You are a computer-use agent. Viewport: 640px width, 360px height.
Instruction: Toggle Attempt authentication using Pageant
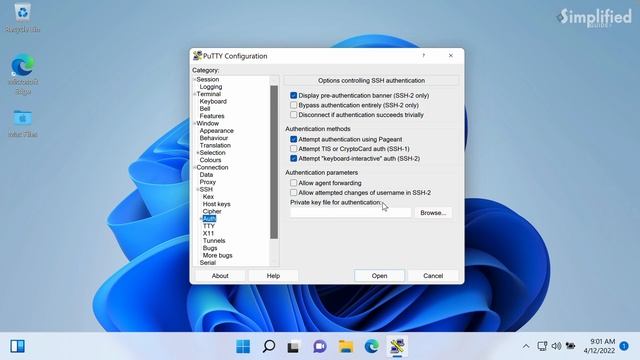[x=293, y=139]
